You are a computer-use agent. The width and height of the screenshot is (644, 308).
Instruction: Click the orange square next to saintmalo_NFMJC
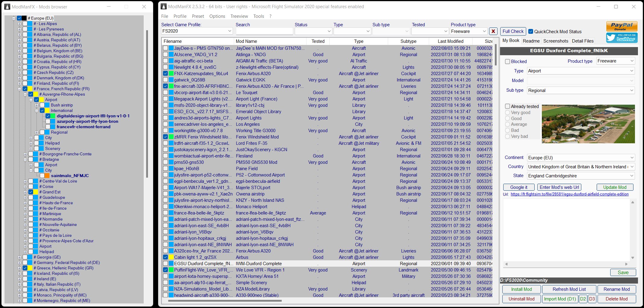[48, 176]
